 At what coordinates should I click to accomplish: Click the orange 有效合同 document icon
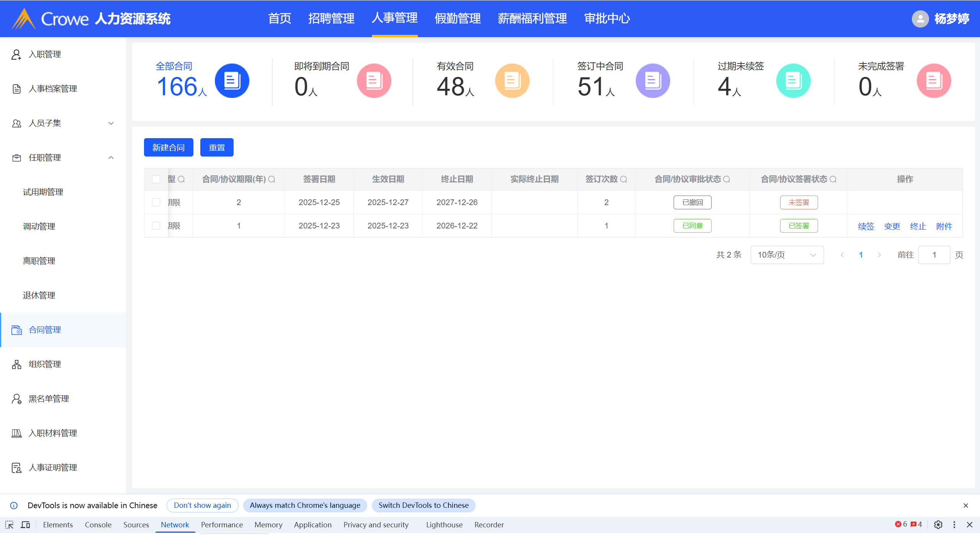pos(512,81)
